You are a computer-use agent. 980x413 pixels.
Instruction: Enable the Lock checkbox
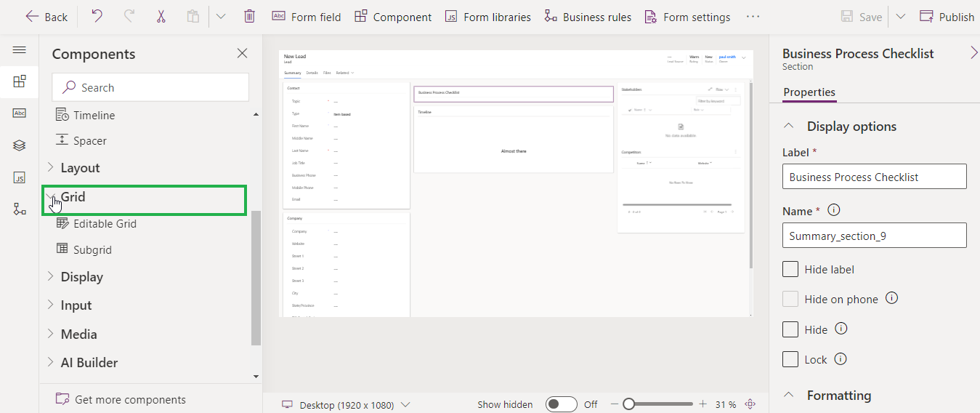790,359
